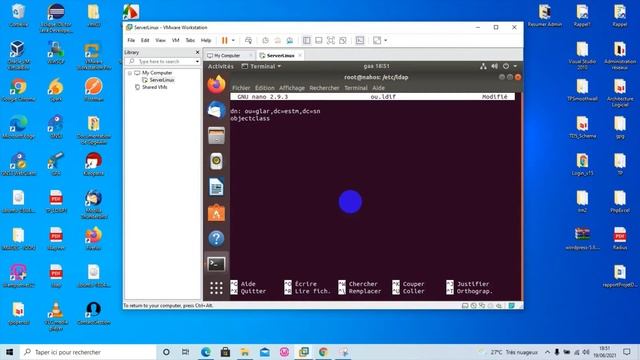Open the terminal Édition menu

[264, 88]
